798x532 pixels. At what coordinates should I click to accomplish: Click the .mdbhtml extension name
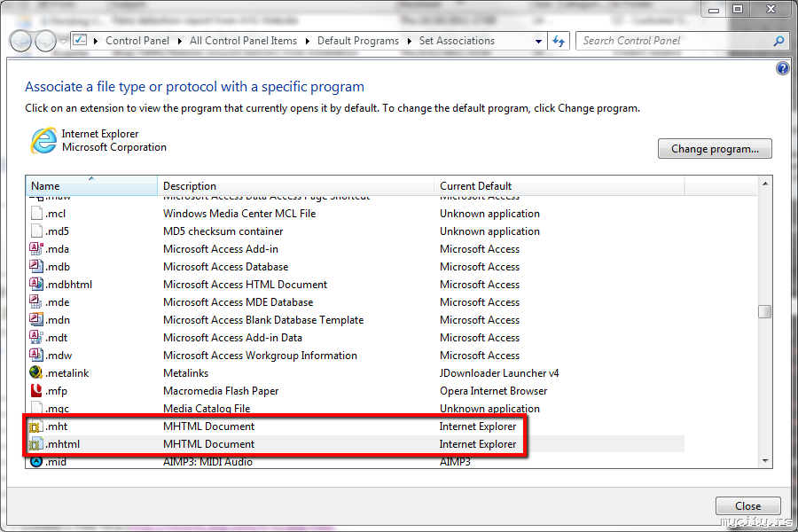click(x=68, y=285)
